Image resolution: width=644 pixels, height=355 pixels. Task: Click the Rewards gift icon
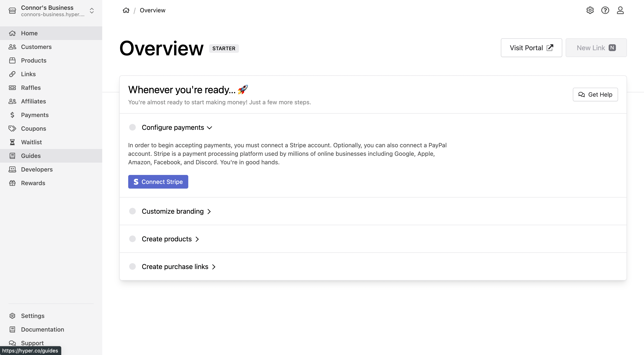pyautogui.click(x=12, y=183)
